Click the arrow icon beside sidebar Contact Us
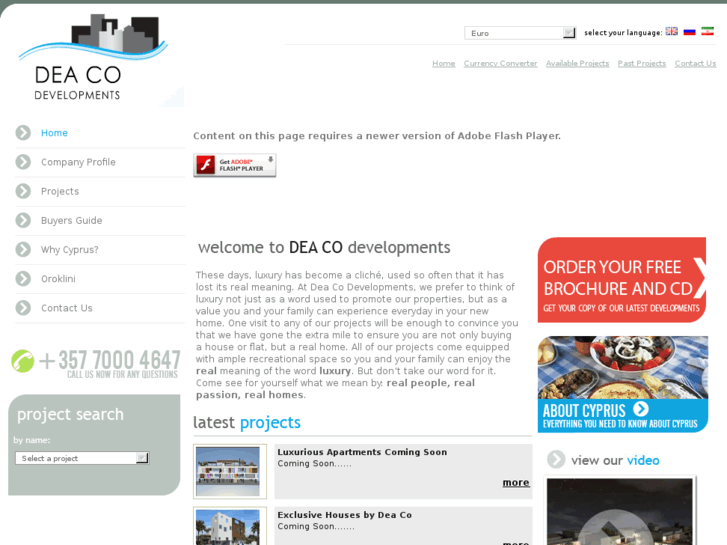Viewport: 727px width, 545px height. (23, 308)
